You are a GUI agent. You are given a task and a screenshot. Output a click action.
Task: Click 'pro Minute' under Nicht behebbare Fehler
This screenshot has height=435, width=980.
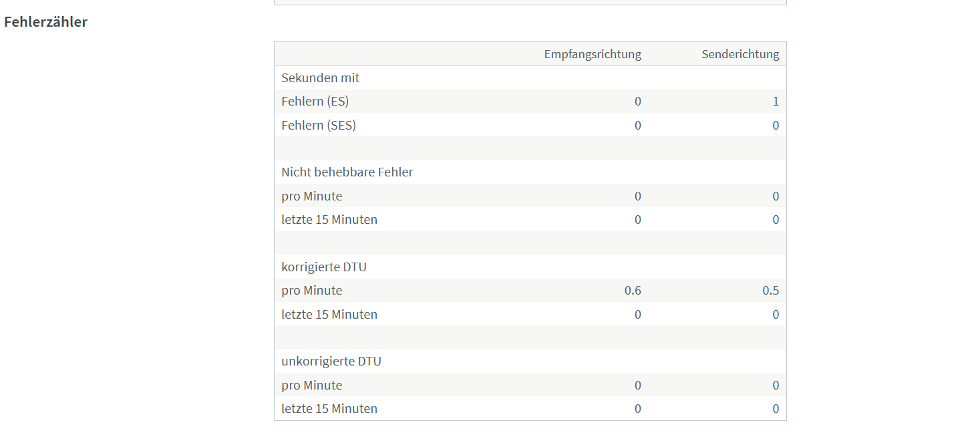311,196
